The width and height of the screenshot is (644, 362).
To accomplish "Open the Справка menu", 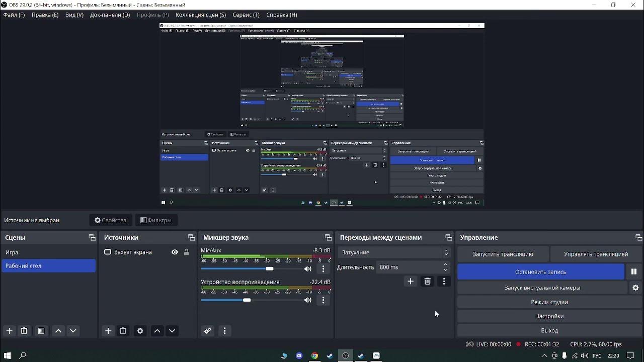I will (282, 15).
